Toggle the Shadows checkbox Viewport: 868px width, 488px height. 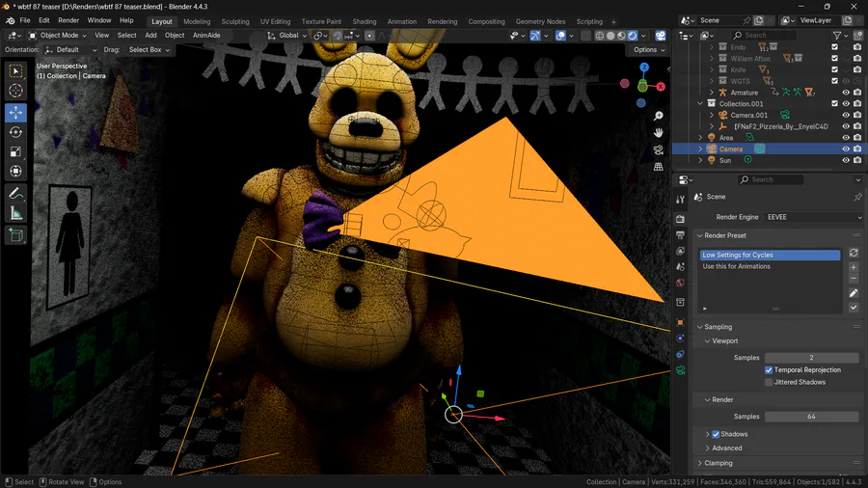[x=716, y=434]
